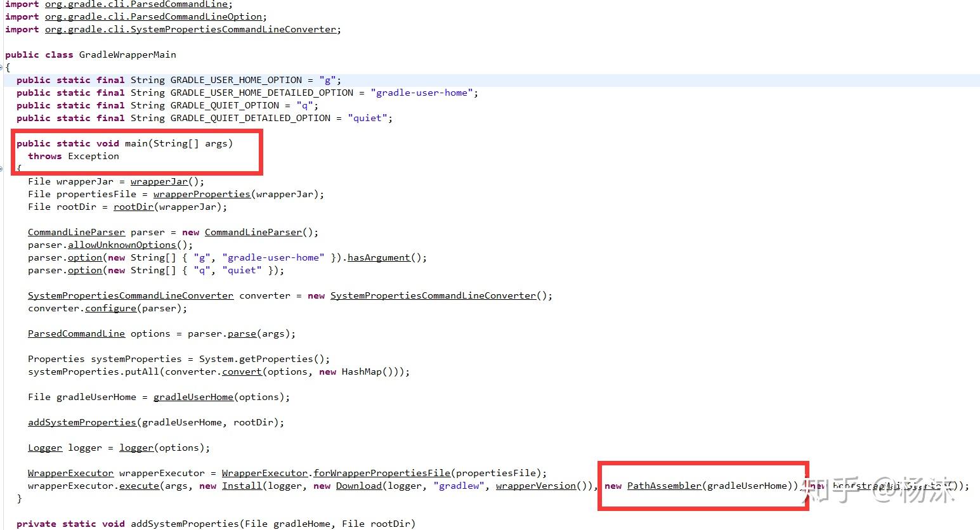Image resolution: width=980 pixels, height=530 pixels.
Task: Click GRADLE_QUIET_OPTION constant name
Action: [x=225, y=105]
